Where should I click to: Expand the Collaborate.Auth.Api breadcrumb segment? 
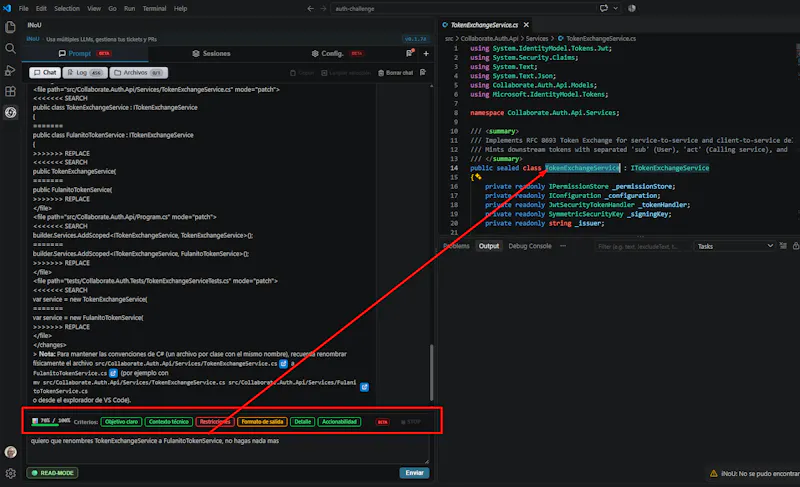(489, 38)
